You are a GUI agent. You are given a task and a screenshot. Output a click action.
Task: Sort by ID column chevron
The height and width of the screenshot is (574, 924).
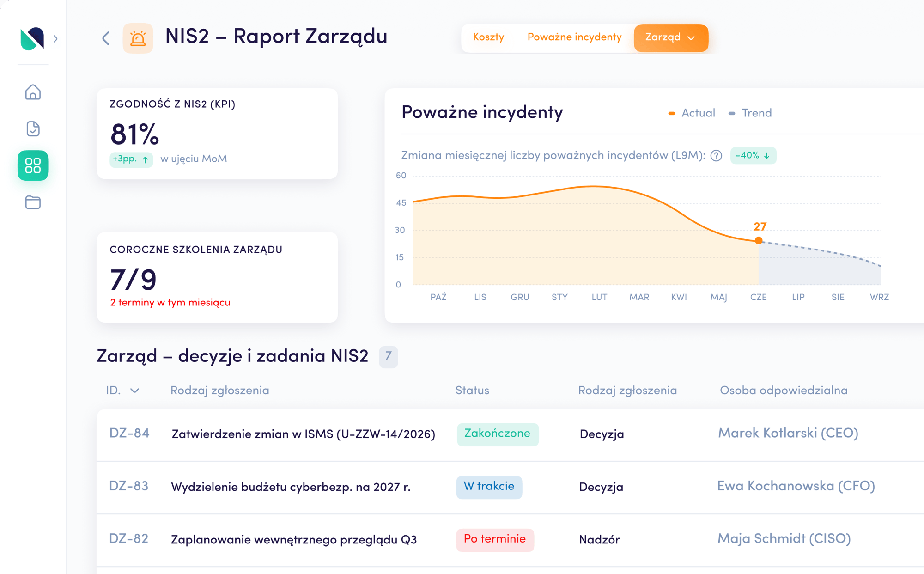click(134, 391)
